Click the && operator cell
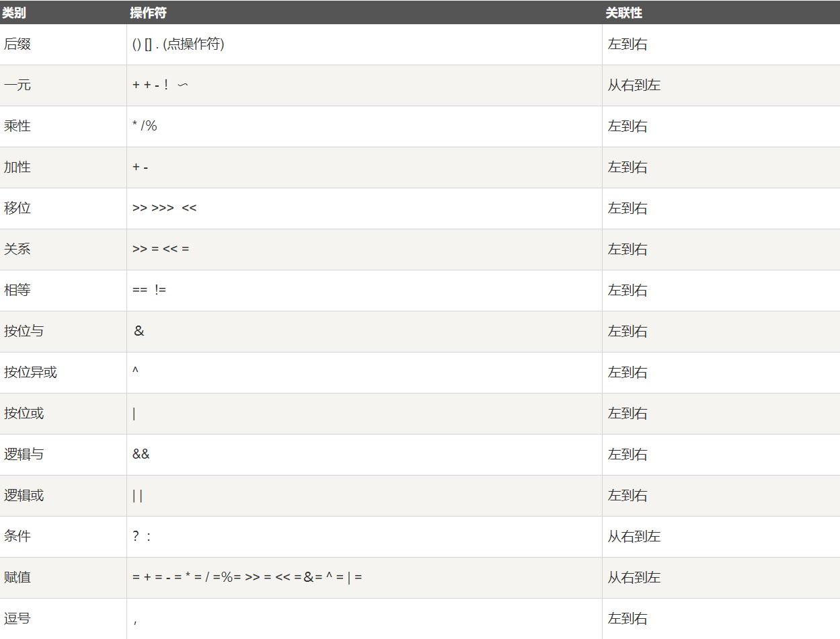This screenshot has width=840, height=639. point(365,455)
